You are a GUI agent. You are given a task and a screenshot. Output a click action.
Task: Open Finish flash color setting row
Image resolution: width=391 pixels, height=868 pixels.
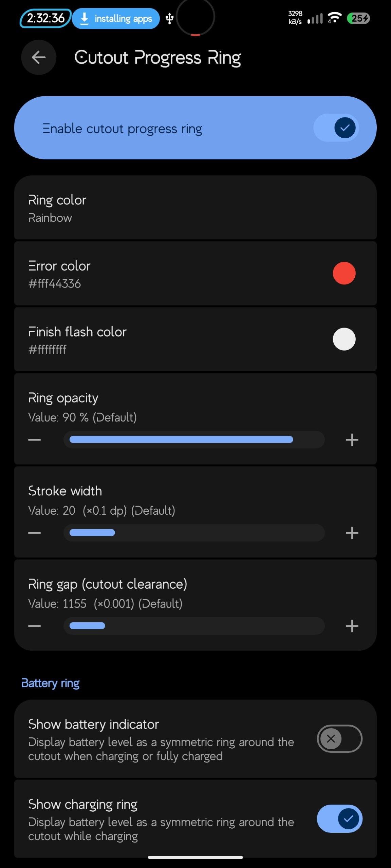pos(195,339)
